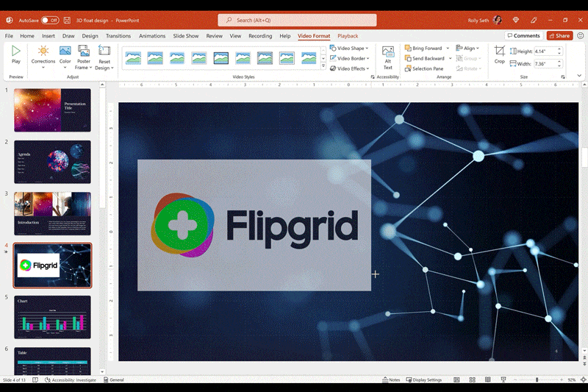Viewport: 588px width, 392px height.
Task: Open Poster Frame options
Action: (x=83, y=57)
